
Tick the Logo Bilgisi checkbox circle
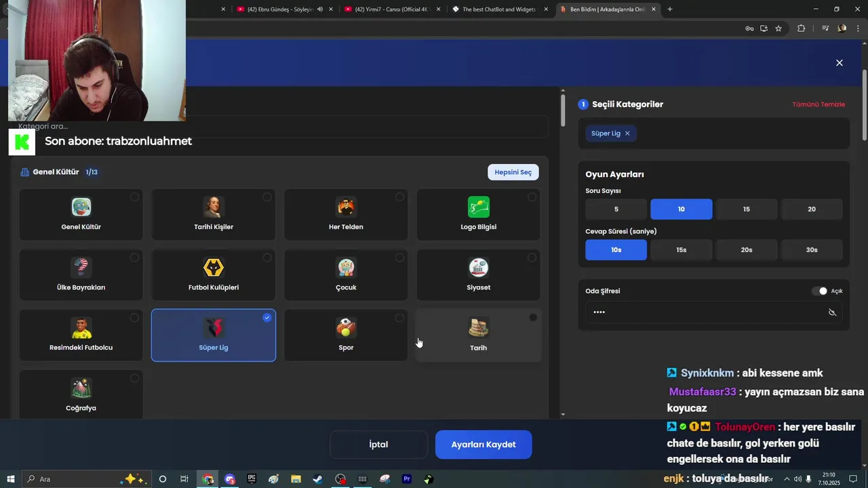(532, 197)
